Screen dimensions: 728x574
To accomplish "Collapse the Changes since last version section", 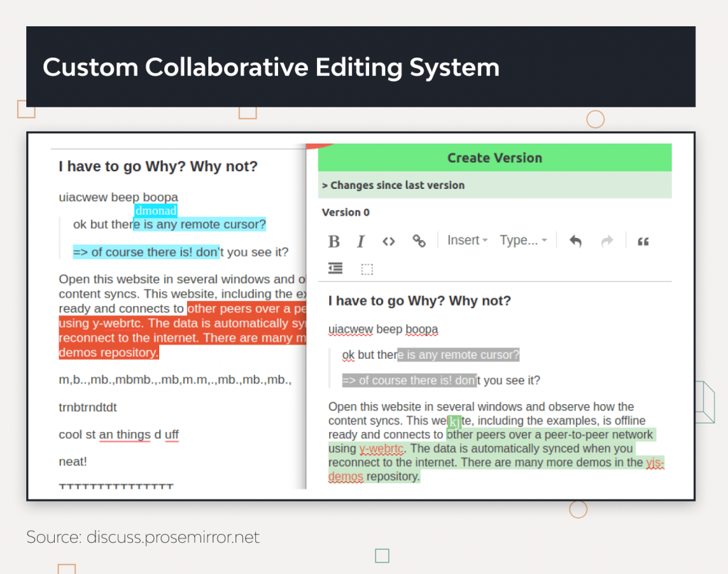I will [x=393, y=185].
